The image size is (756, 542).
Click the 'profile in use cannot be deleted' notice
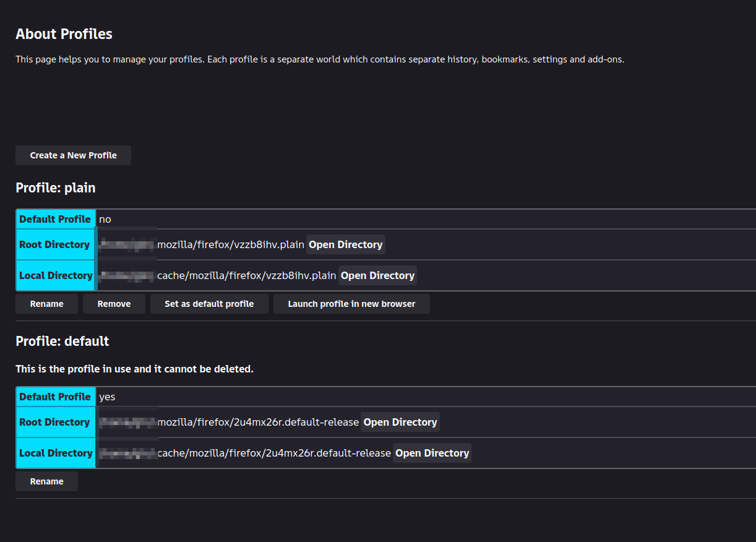(x=134, y=369)
